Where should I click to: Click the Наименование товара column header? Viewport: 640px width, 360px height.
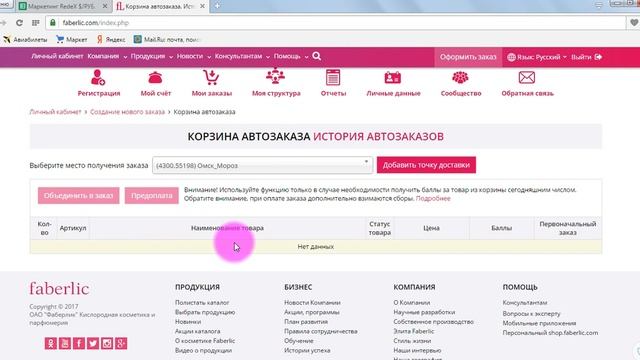pos(227,228)
